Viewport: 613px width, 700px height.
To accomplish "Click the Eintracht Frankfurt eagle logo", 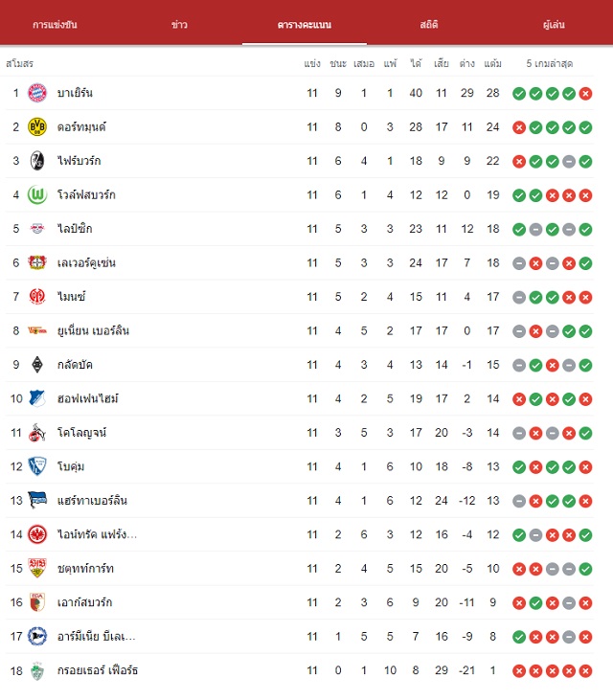I will pyautogui.click(x=37, y=534).
